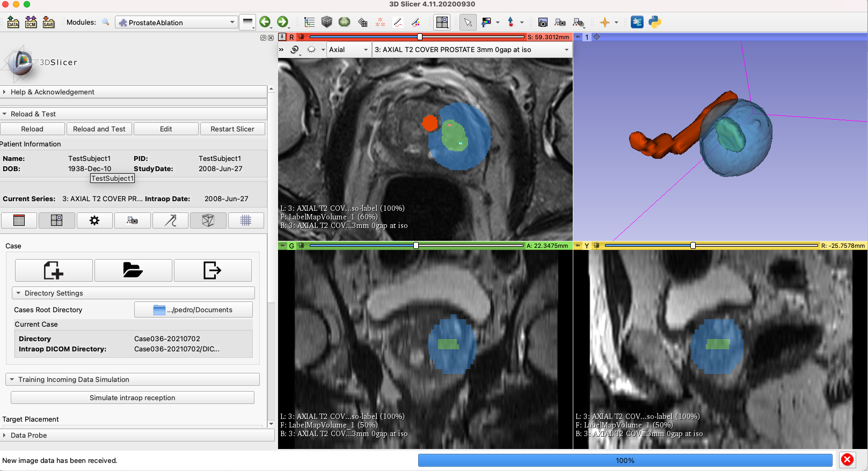Open the Extensions Manager icon
868x471 pixels.
point(637,22)
